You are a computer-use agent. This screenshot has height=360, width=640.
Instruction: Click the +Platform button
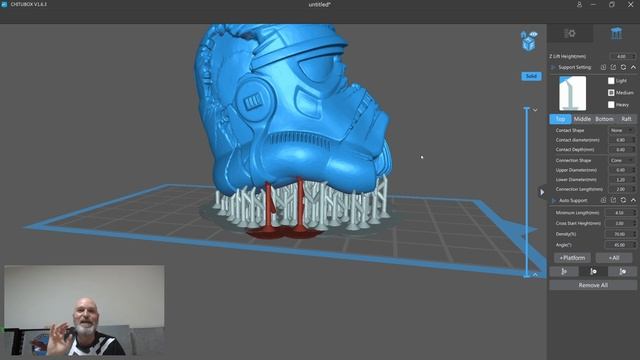pos(572,258)
